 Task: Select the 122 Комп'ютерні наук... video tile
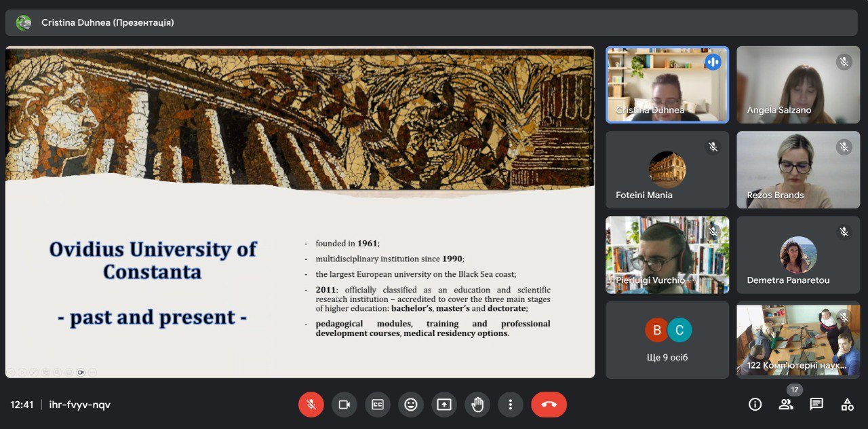(x=798, y=340)
